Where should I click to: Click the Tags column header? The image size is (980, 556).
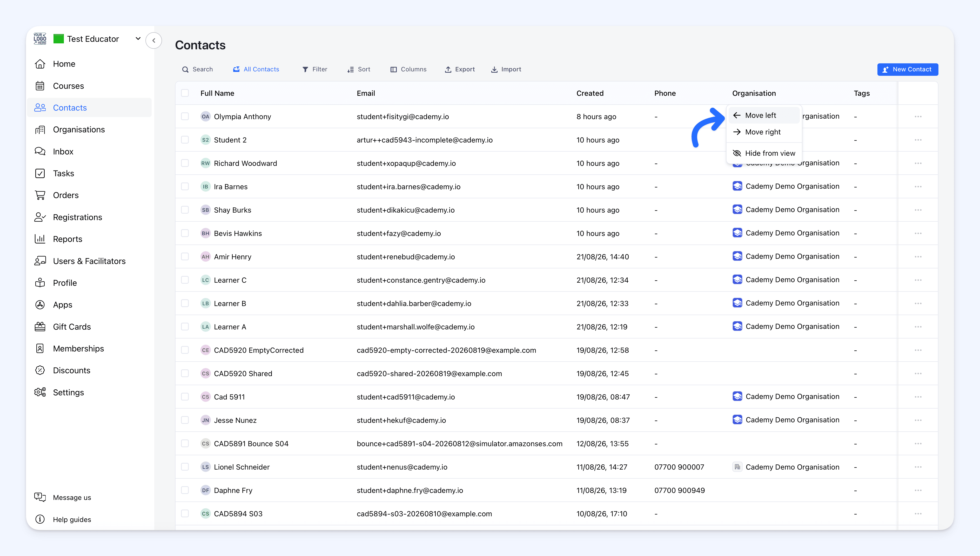[862, 93]
